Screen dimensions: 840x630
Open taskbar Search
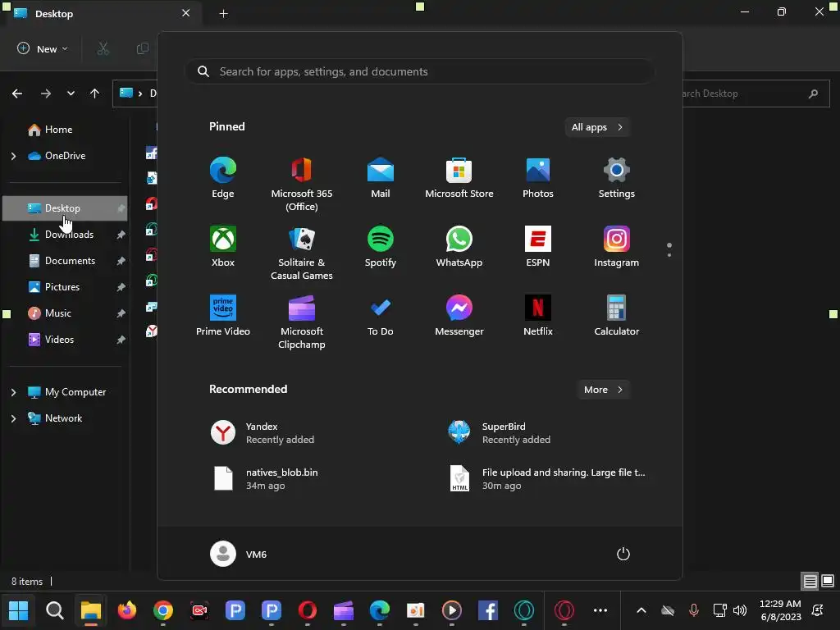(x=55, y=610)
